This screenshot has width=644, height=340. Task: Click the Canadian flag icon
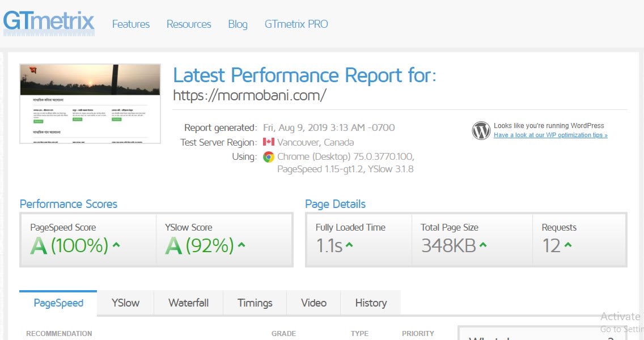(268, 142)
